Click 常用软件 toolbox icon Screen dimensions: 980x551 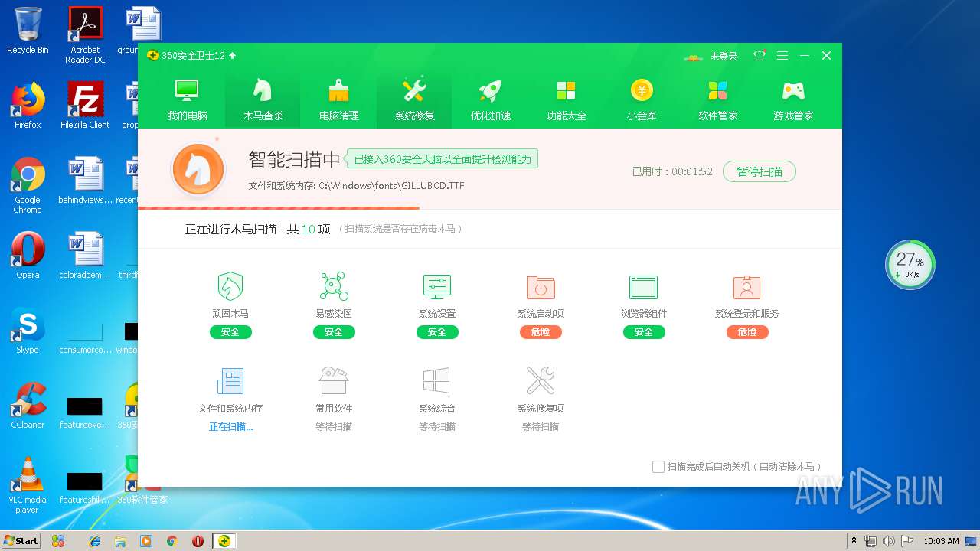point(334,380)
